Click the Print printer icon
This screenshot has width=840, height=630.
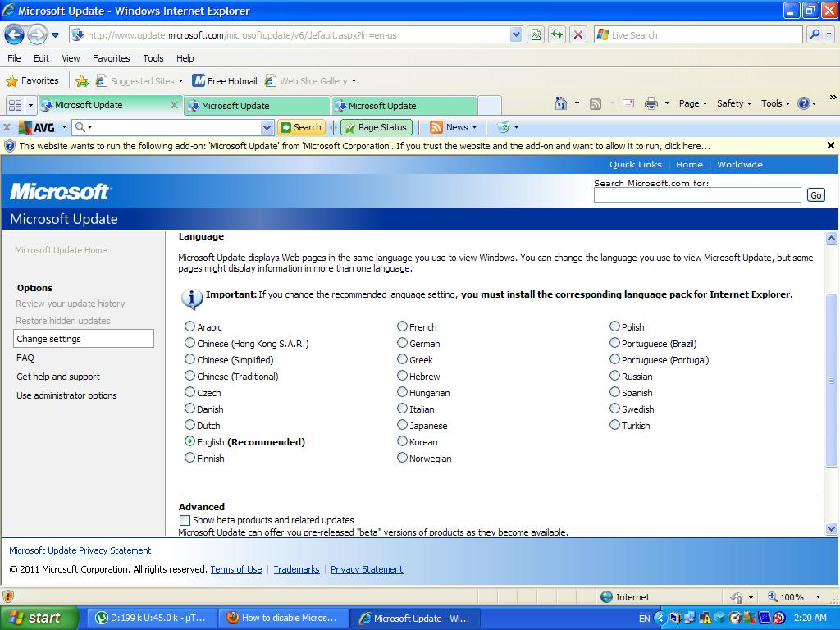651,103
